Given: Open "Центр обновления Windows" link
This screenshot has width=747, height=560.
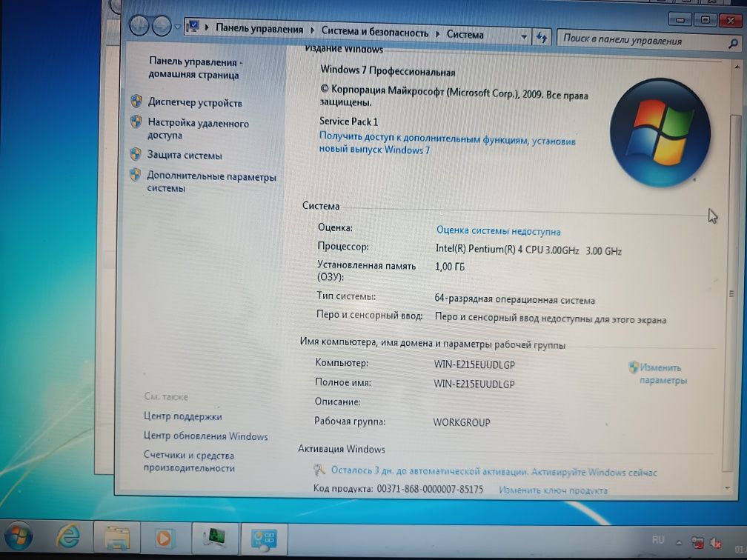Looking at the screenshot, I should 206,436.
